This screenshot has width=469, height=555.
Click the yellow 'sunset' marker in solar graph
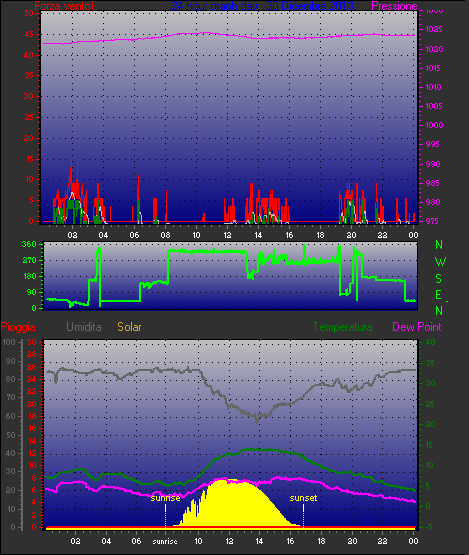(x=303, y=498)
